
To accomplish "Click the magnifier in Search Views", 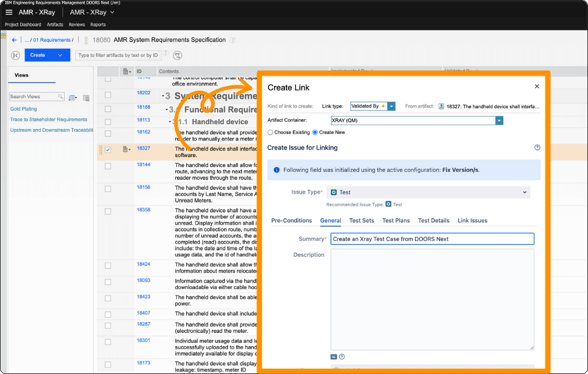I will click(x=60, y=96).
